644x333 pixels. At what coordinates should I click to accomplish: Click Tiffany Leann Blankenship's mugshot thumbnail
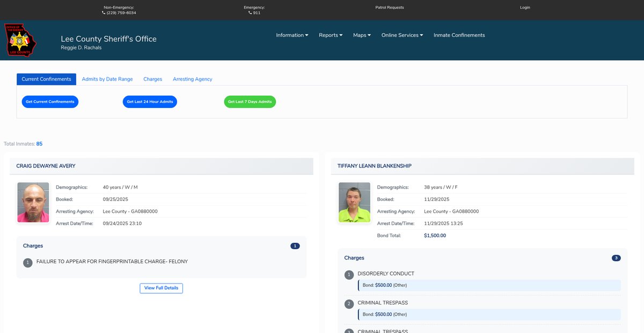pyautogui.click(x=354, y=202)
